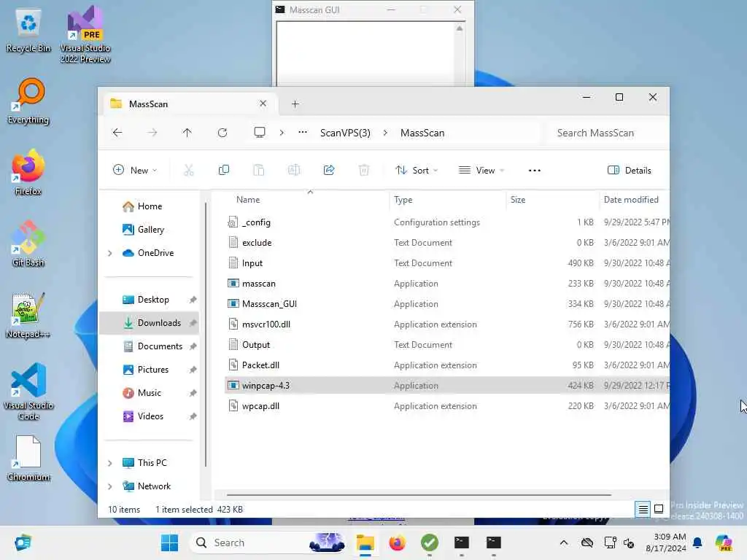
Task: Open the See more ellipsis in toolbar
Action: pyautogui.click(x=535, y=171)
